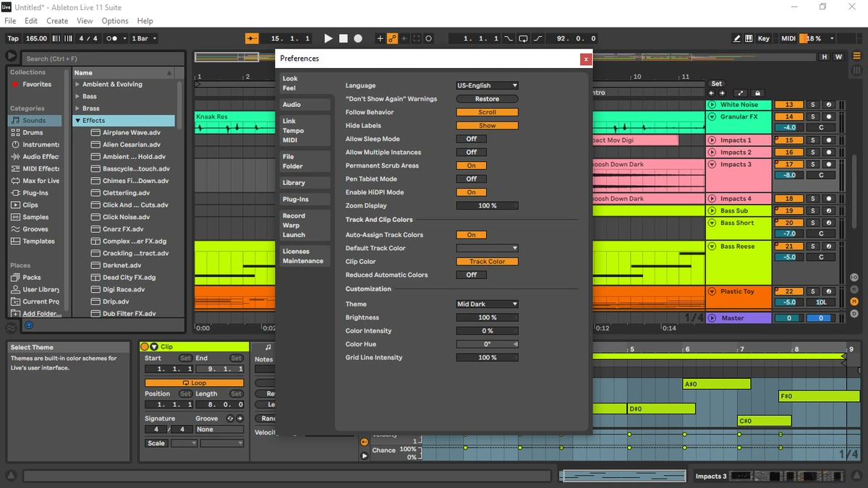This screenshot has width=868, height=488.
Task: Adjust the Color Hue slider
Action: 488,344
